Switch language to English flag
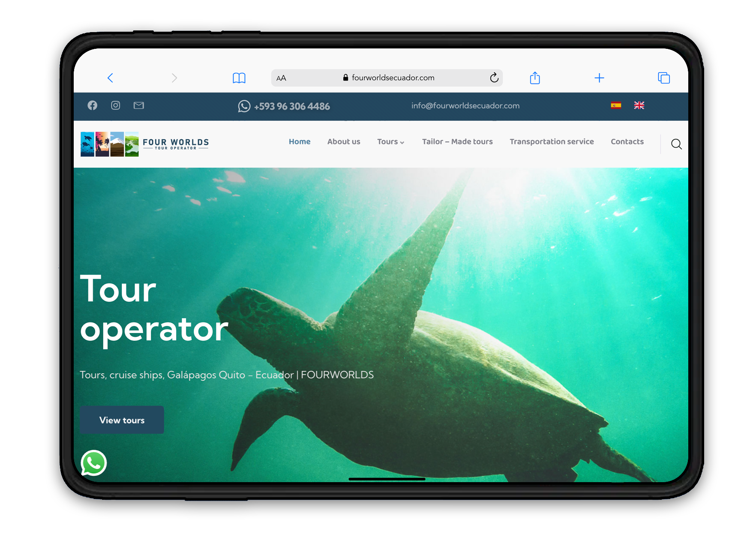Viewport: 756px width, 546px height. [639, 105]
